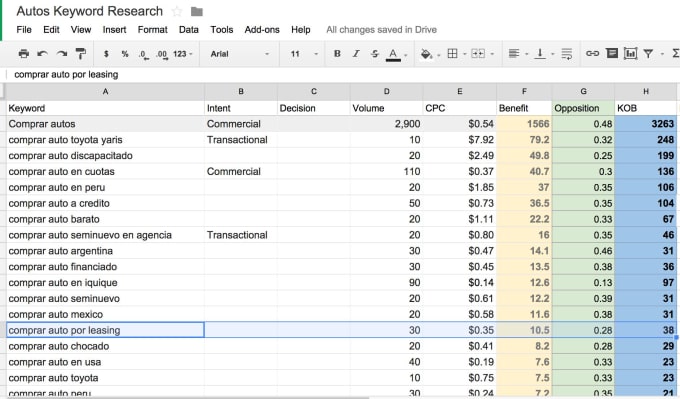680x399 pixels.
Task: Open the Fill color paint bucket
Action: pos(426,54)
